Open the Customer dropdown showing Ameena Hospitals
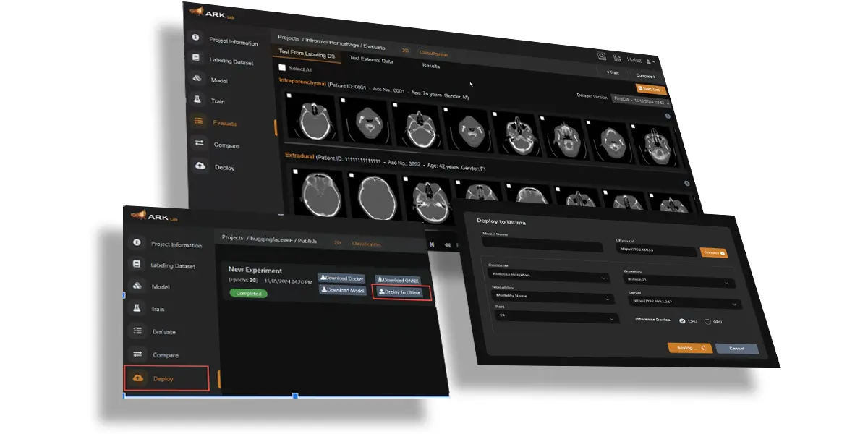 click(550, 276)
